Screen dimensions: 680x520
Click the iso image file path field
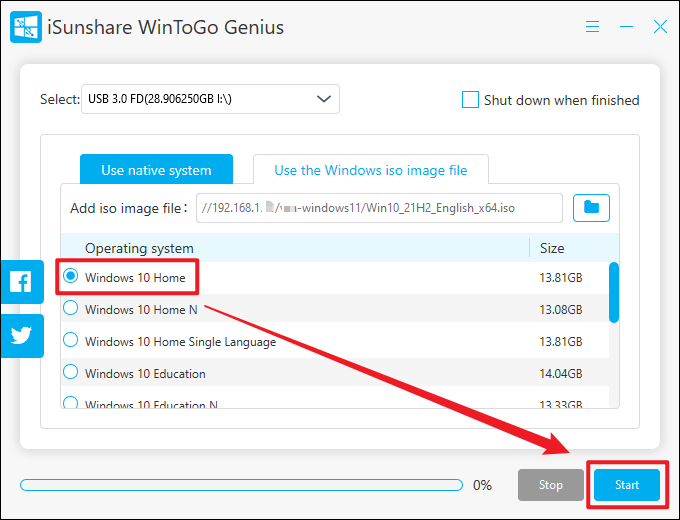click(379, 208)
